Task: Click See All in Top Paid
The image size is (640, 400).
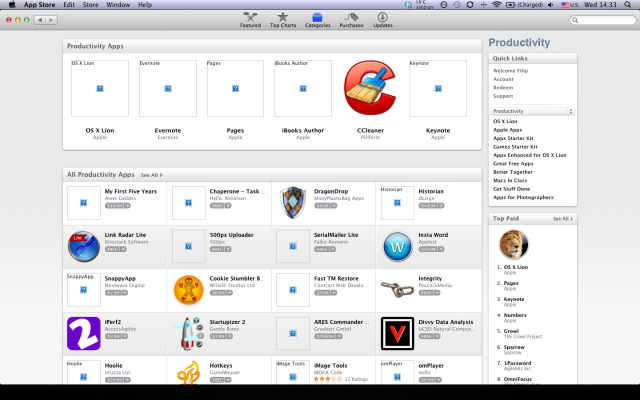Action: point(562,219)
